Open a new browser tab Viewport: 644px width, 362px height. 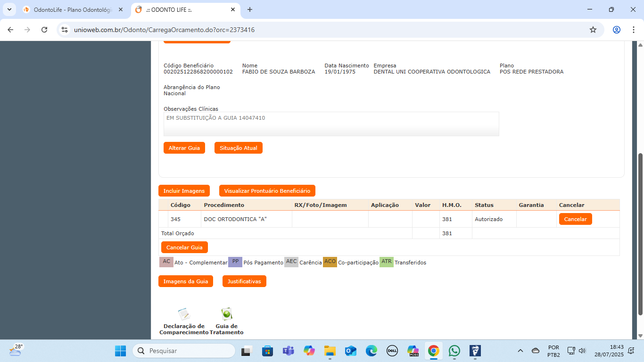[250, 9]
